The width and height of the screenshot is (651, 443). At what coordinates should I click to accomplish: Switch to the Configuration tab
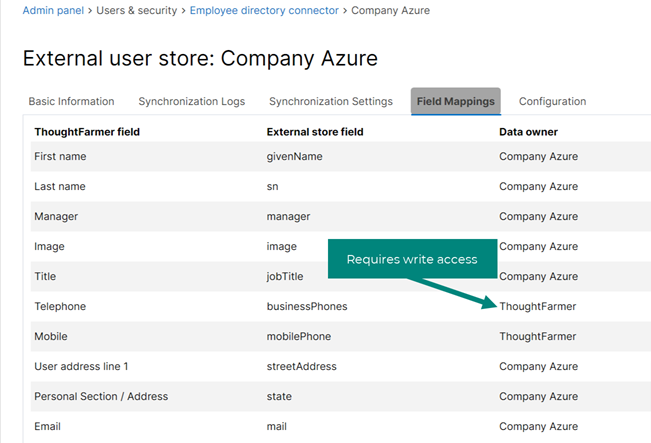pos(552,101)
